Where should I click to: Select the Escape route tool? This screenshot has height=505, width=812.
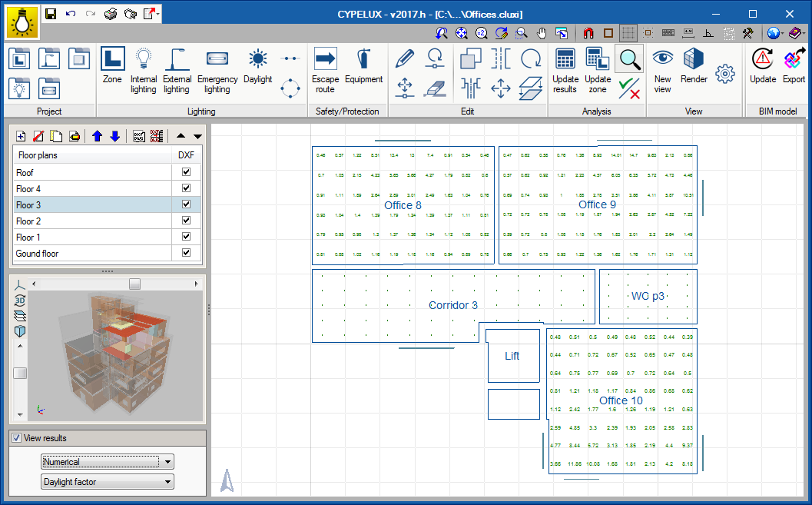tap(325, 66)
